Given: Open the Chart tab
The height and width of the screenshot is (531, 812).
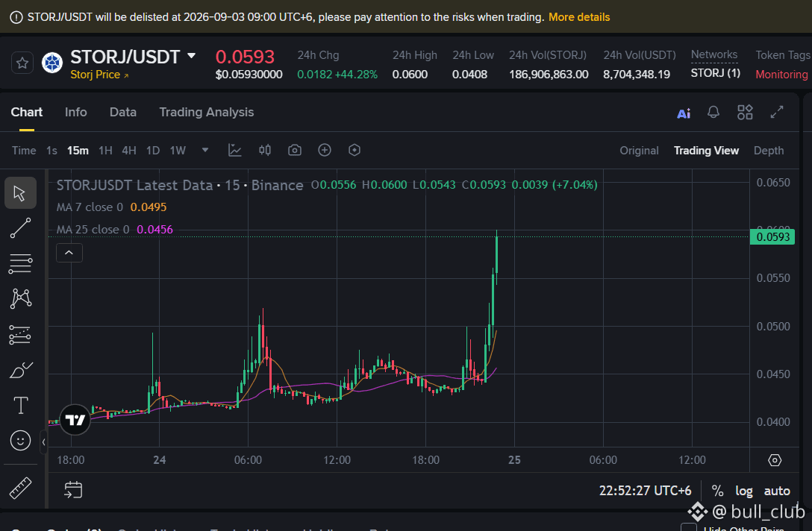Looking at the screenshot, I should [26, 113].
